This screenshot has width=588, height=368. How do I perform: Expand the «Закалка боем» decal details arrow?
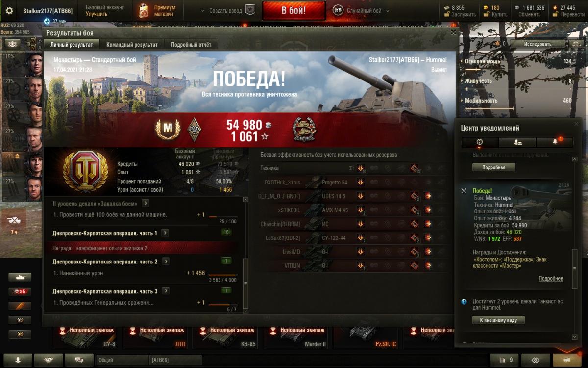pos(146,203)
